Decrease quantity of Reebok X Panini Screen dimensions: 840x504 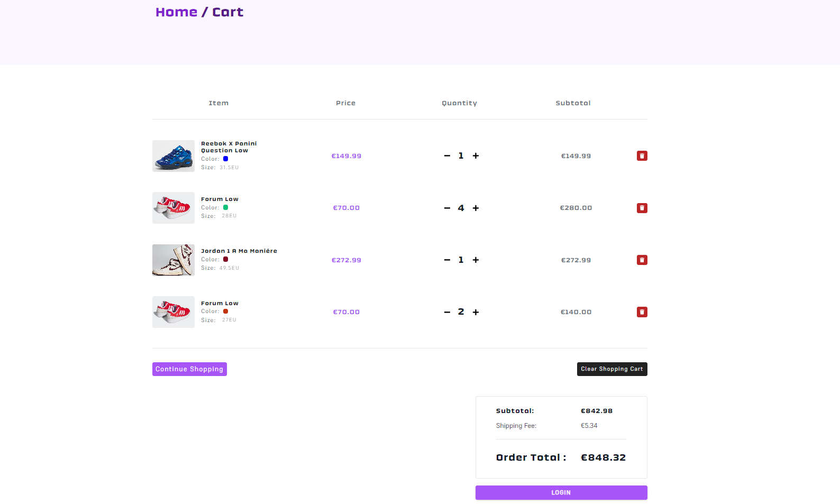[447, 156]
